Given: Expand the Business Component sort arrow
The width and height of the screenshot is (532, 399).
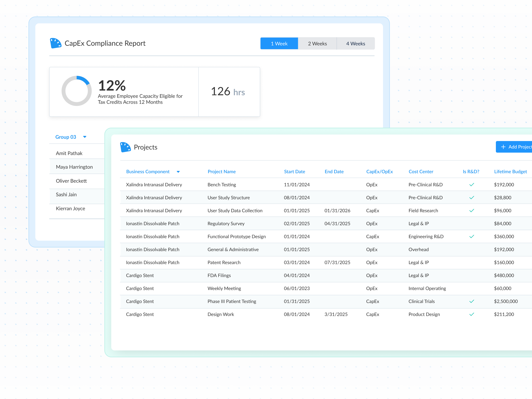Looking at the screenshot, I should click(178, 172).
